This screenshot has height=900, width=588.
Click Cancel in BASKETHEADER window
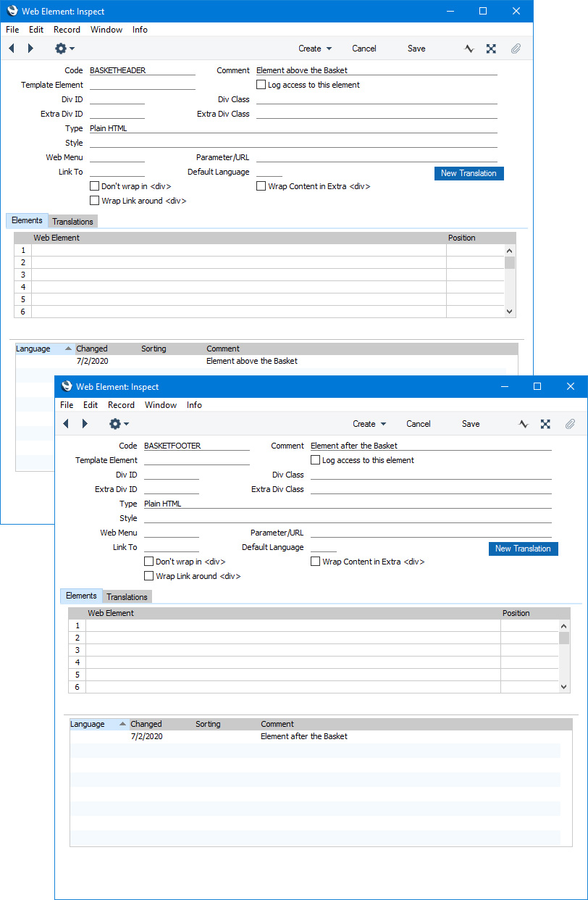click(x=364, y=49)
